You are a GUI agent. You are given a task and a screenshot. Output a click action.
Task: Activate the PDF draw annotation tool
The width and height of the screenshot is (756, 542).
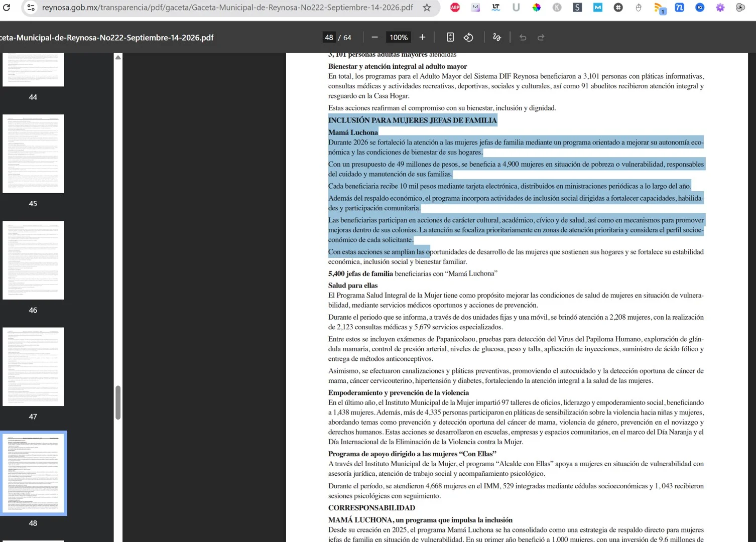(x=497, y=37)
